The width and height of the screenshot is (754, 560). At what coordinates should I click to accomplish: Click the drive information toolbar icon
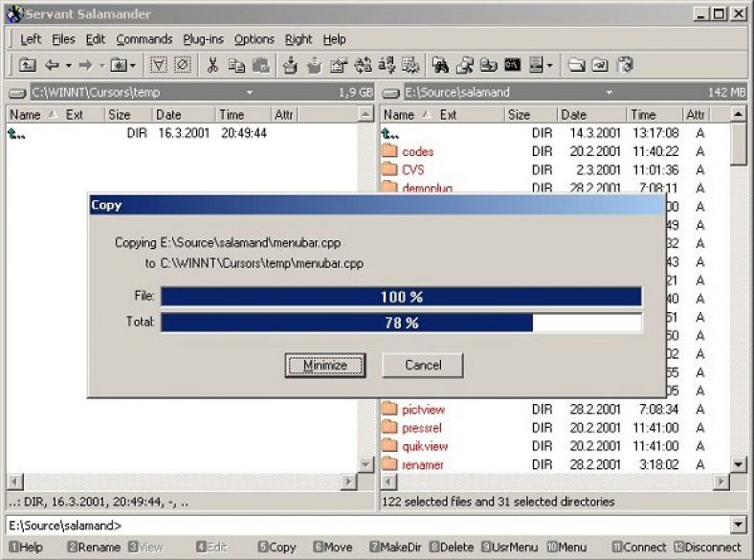point(536,65)
